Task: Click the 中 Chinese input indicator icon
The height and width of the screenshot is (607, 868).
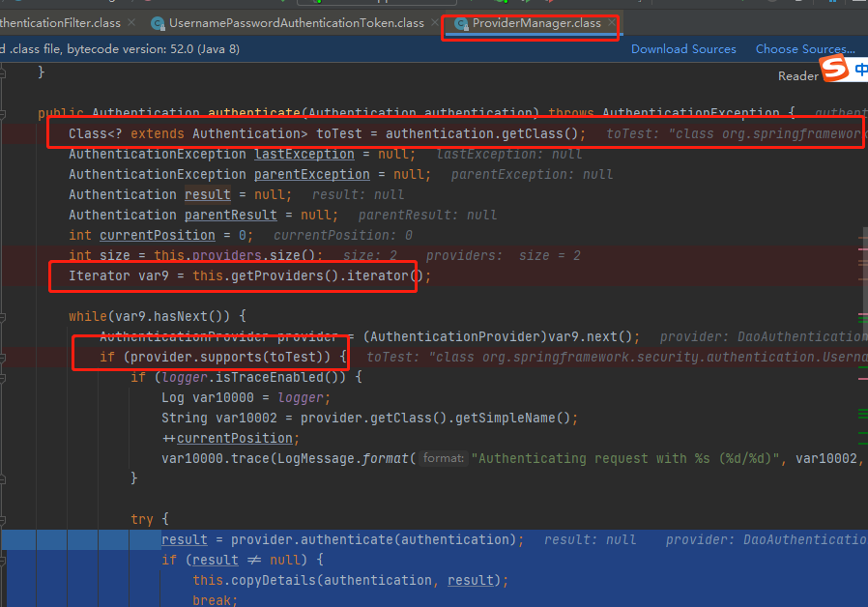Action: tap(862, 69)
